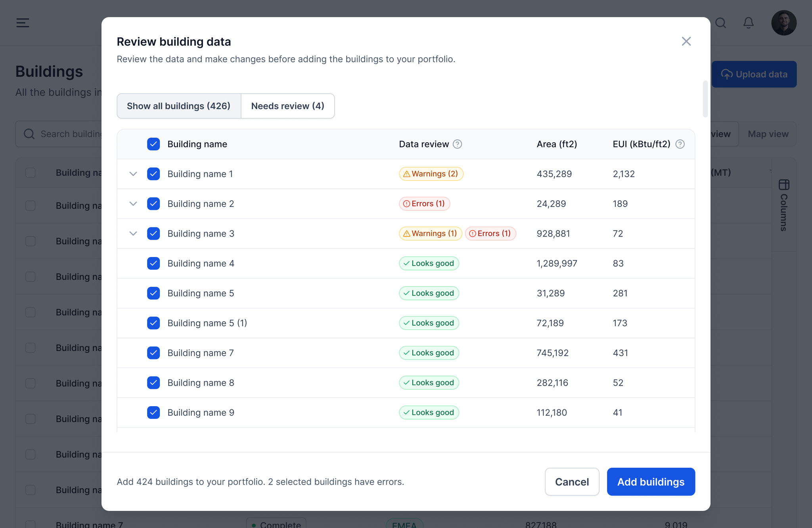Click the Warnings (2) badge
812x528 pixels.
(431, 174)
